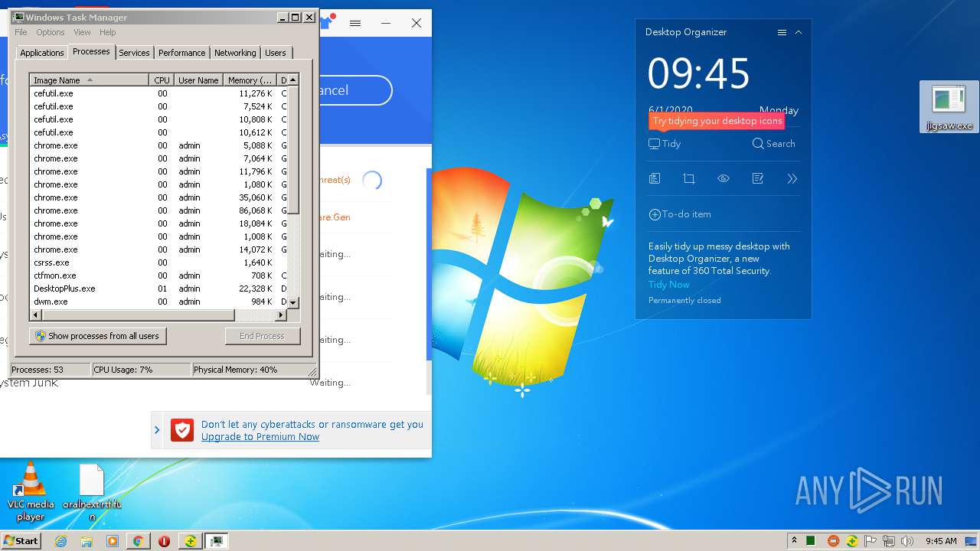Open Task Manager Help menu
The image size is (980, 551).
tap(108, 32)
